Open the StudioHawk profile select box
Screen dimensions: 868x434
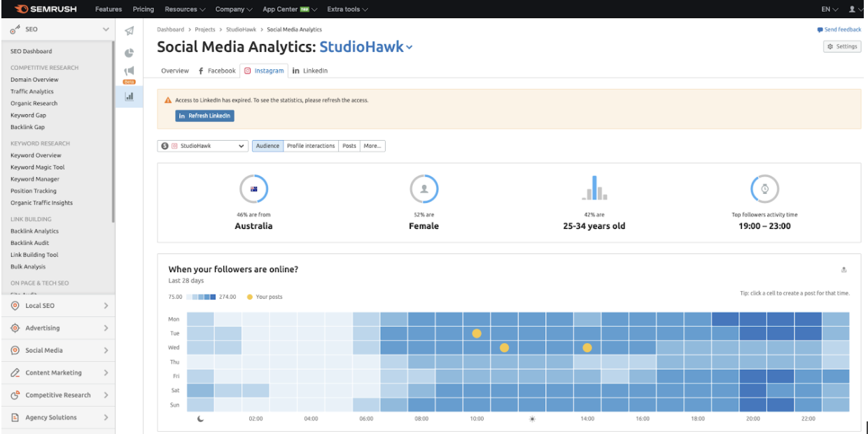(x=203, y=146)
